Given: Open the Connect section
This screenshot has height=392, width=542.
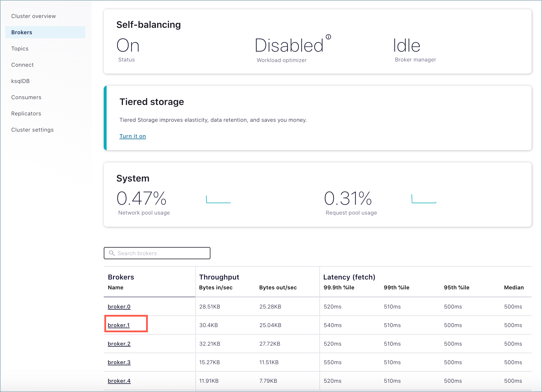Looking at the screenshot, I should [x=22, y=65].
